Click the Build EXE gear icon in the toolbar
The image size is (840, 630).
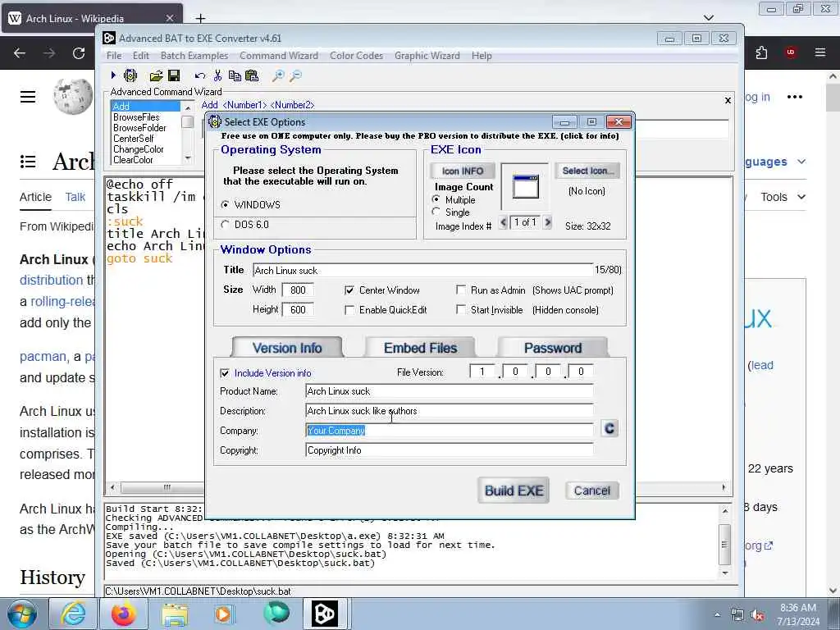coord(130,75)
